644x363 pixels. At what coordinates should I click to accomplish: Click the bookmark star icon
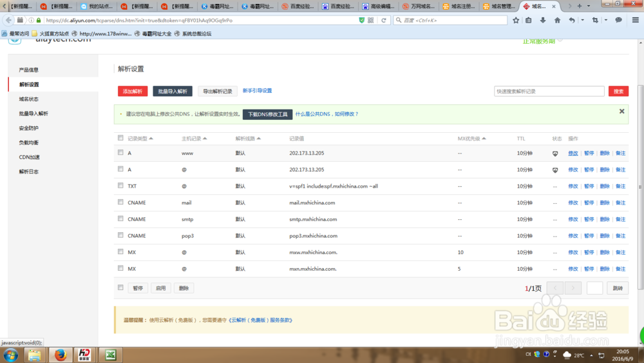click(x=516, y=20)
